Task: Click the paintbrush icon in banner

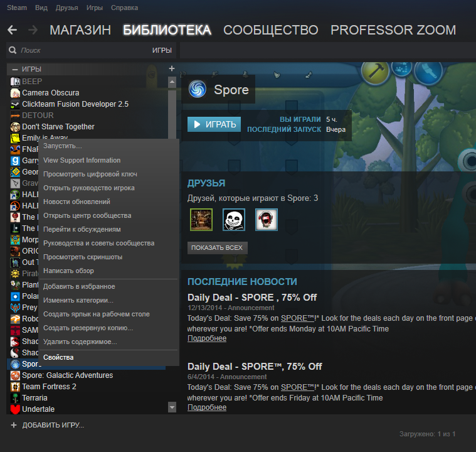Action: coord(428,72)
